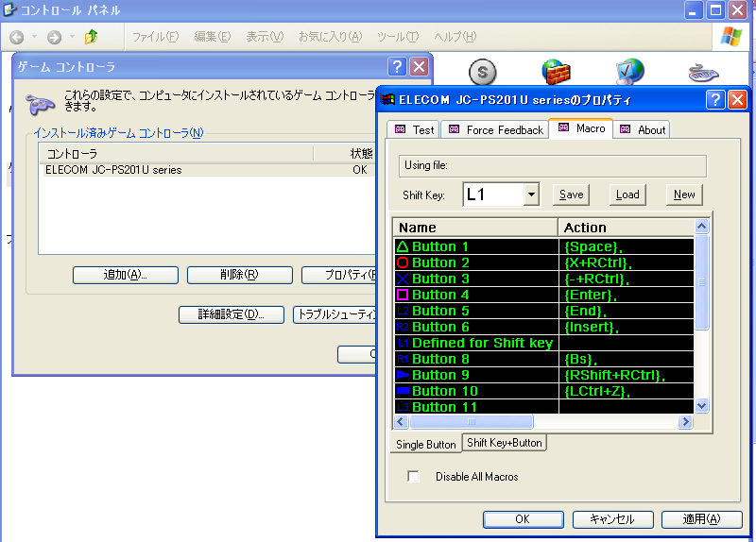This screenshot has width=756, height=542.
Task: Open the firewall brick-wall globe icon
Action: [x=556, y=73]
